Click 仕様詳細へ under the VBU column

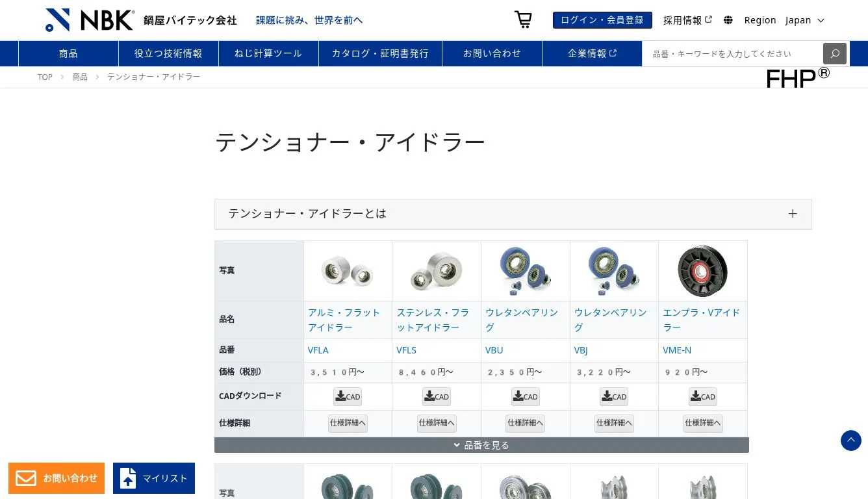point(525,423)
